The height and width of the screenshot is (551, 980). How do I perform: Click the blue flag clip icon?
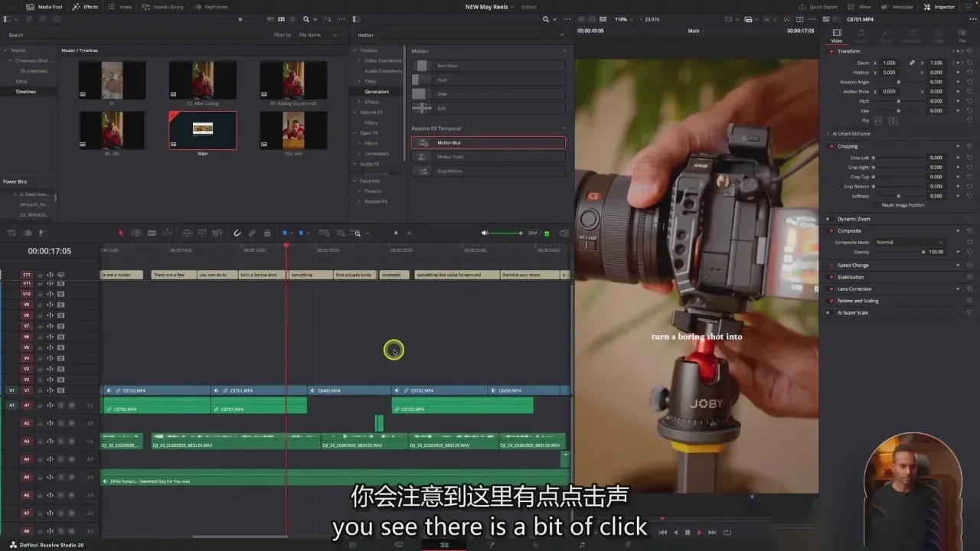[x=284, y=233]
